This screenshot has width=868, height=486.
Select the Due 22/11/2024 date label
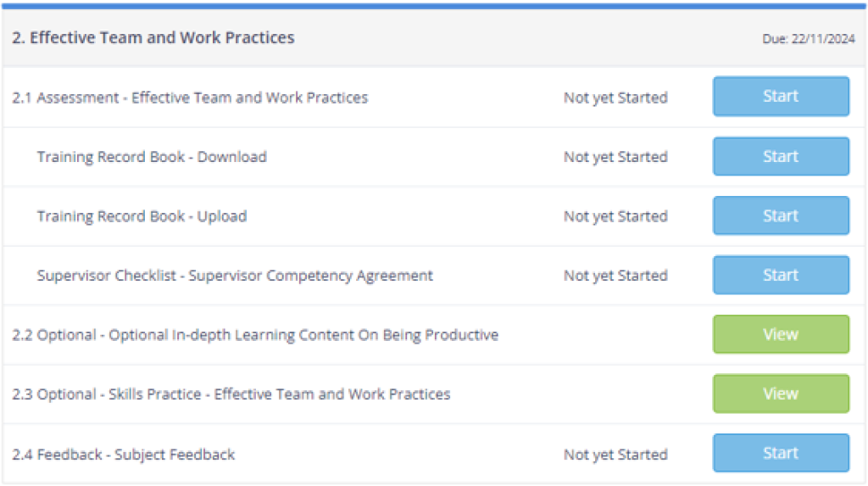coord(808,39)
